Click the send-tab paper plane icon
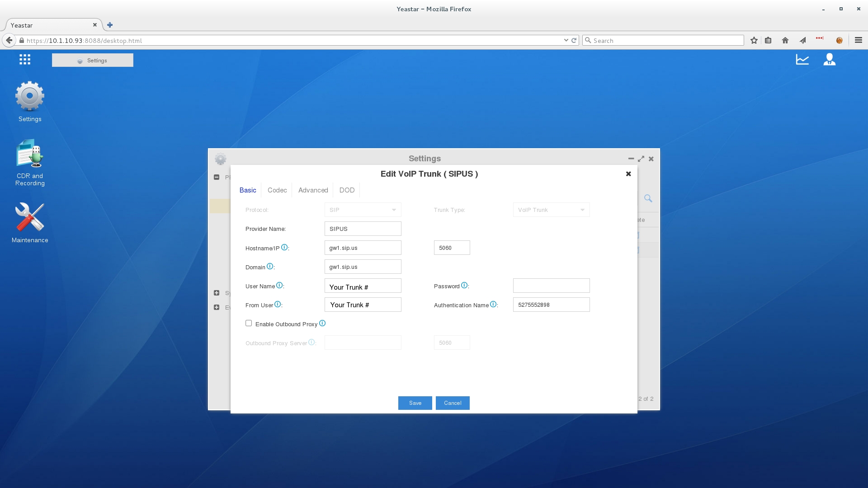This screenshot has height=488, width=868. pos(803,40)
